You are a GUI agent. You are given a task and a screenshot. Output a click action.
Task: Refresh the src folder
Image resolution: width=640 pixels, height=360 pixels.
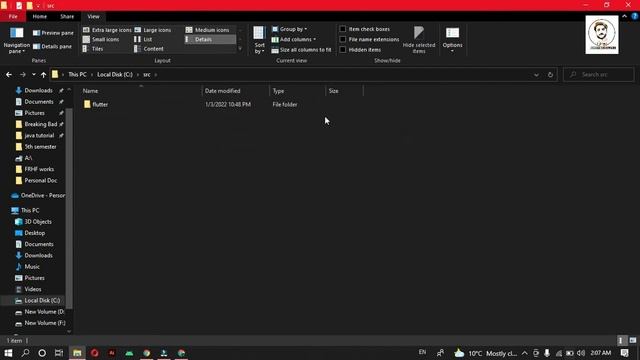[550, 75]
